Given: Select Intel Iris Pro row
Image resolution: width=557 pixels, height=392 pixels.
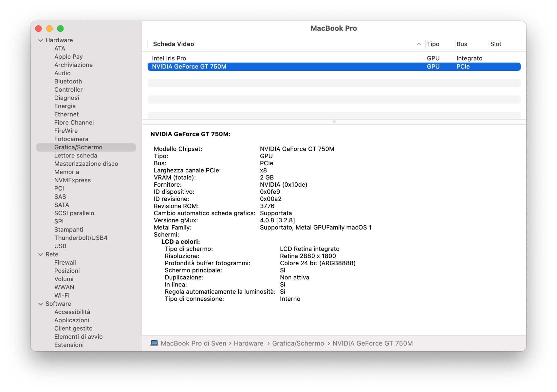Looking at the screenshot, I should tap(169, 58).
